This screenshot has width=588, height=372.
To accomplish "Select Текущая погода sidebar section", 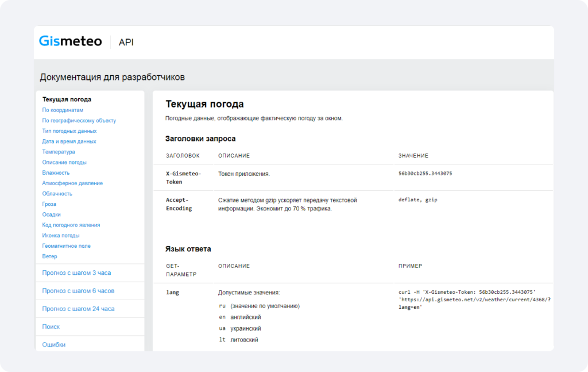I will [x=67, y=99].
